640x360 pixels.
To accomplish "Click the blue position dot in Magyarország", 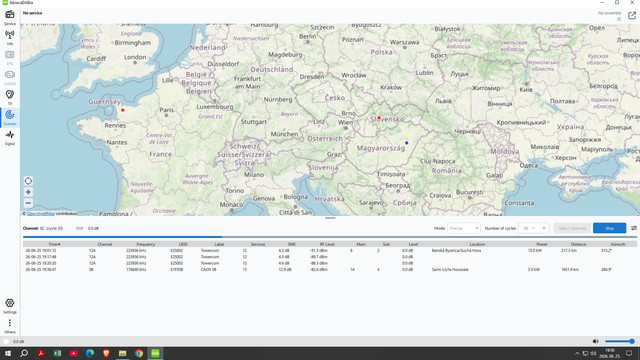I will [407, 143].
